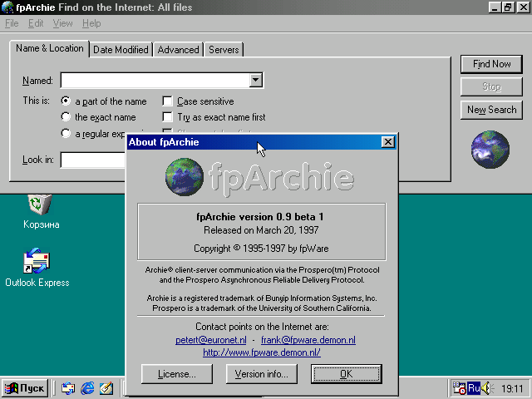Open the frank@fpware.demon.nl email link

(308, 340)
